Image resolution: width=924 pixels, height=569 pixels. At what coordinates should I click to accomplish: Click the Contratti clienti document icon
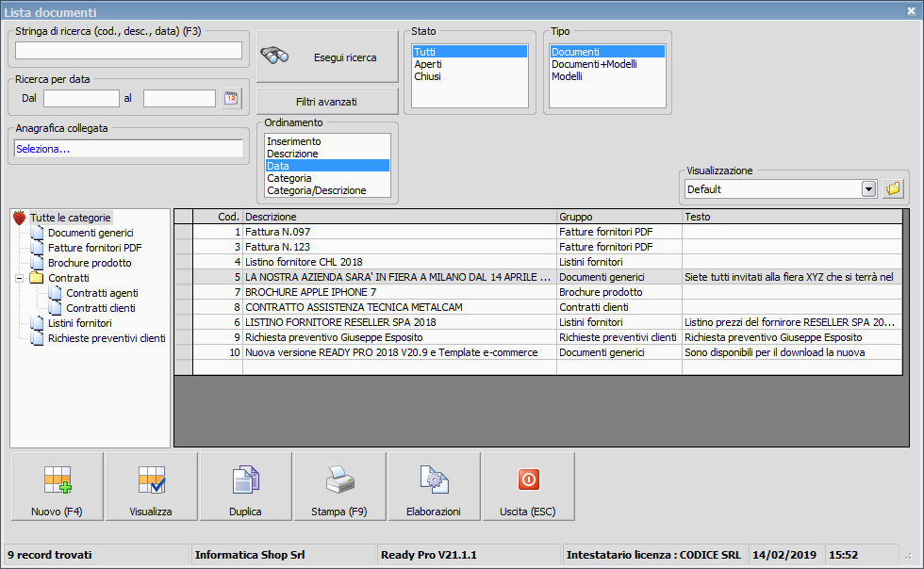pyautogui.click(x=56, y=308)
